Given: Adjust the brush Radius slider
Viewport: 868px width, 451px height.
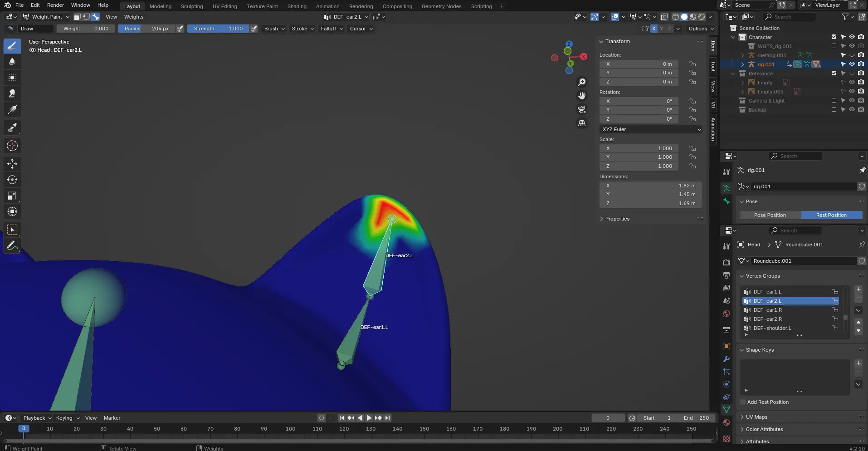Looking at the screenshot, I should [x=146, y=29].
